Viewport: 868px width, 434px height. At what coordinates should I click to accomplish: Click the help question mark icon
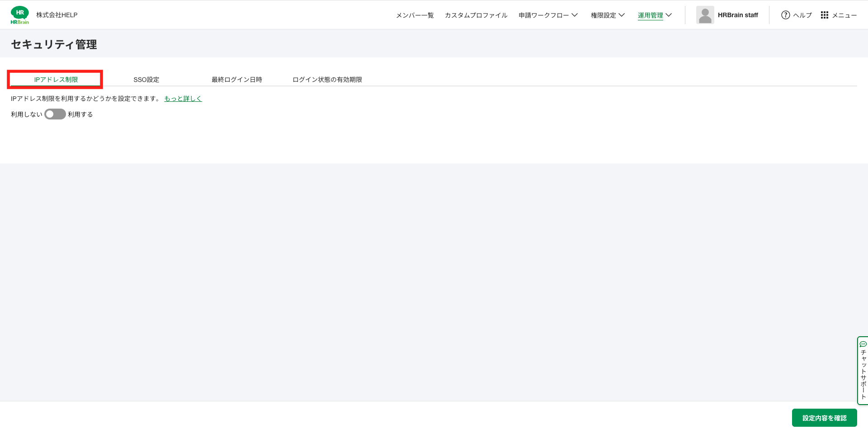point(785,15)
